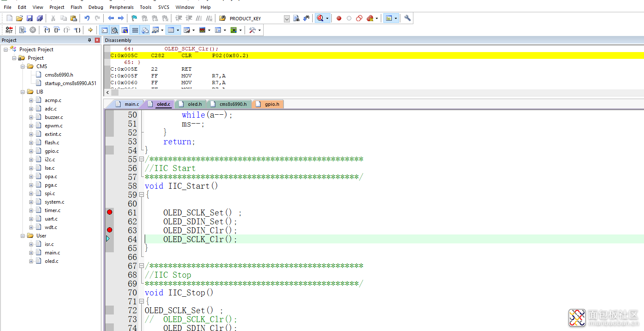
Task: Select oled.c in the project tree
Action: [52, 261]
